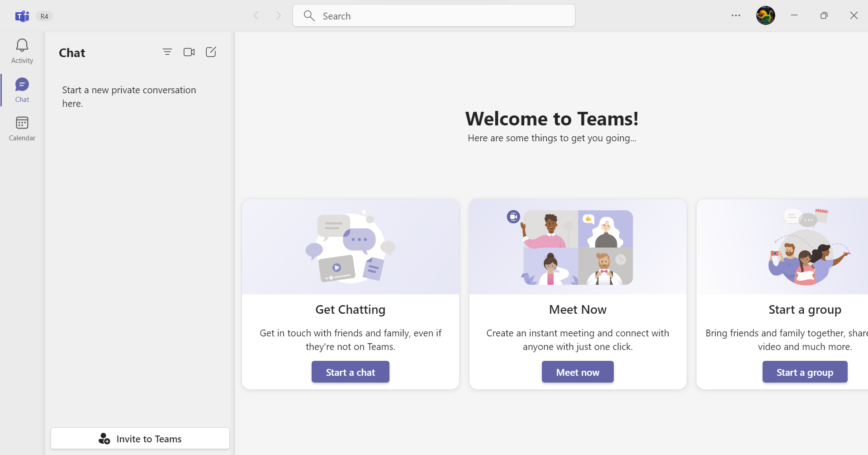
Task: Click the Invite to Teams button
Action: [x=140, y=438]
